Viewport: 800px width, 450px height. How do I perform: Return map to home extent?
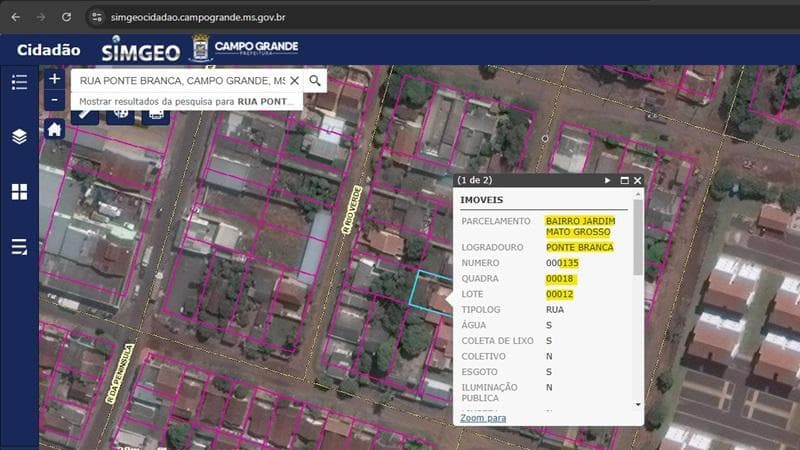[55, 129]
